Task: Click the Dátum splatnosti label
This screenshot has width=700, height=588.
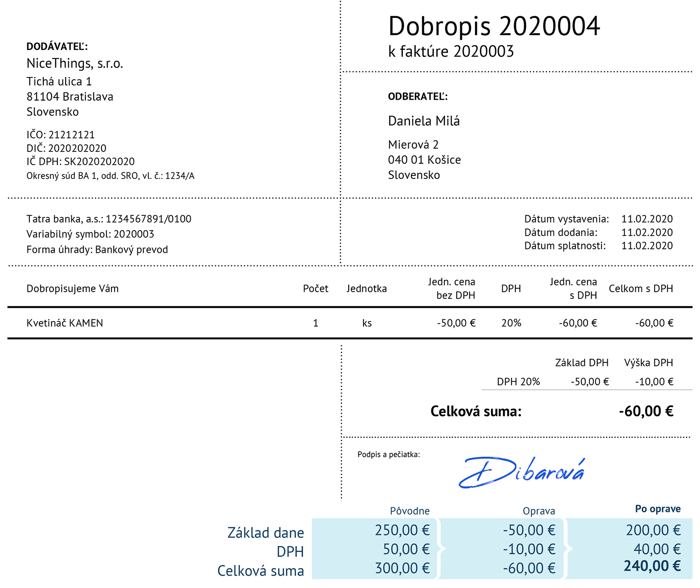Action: tap(565, 246)
